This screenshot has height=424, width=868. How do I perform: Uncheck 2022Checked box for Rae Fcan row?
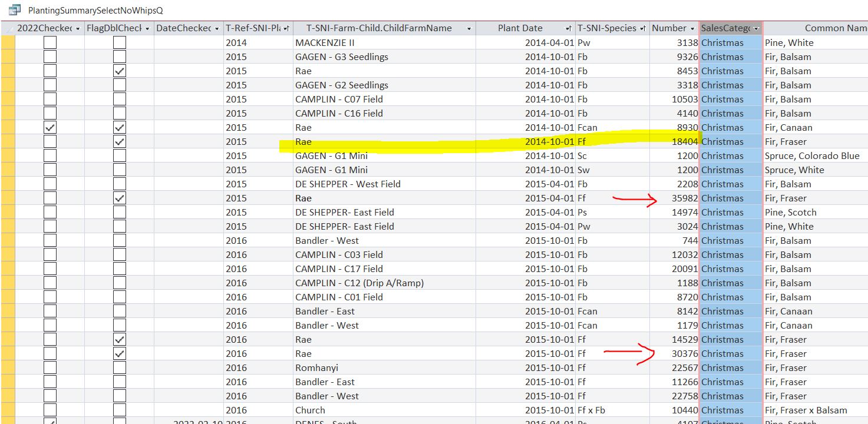(50, 127)
